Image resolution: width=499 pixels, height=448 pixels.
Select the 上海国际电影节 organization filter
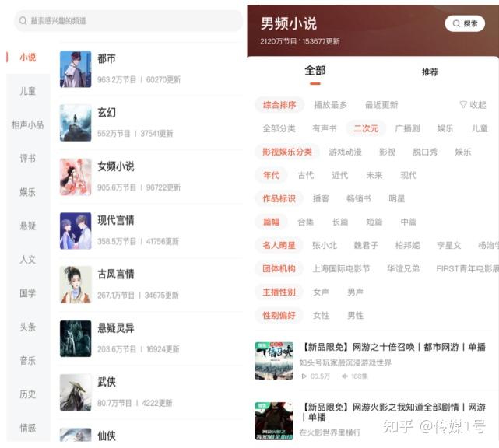point(341,268)
